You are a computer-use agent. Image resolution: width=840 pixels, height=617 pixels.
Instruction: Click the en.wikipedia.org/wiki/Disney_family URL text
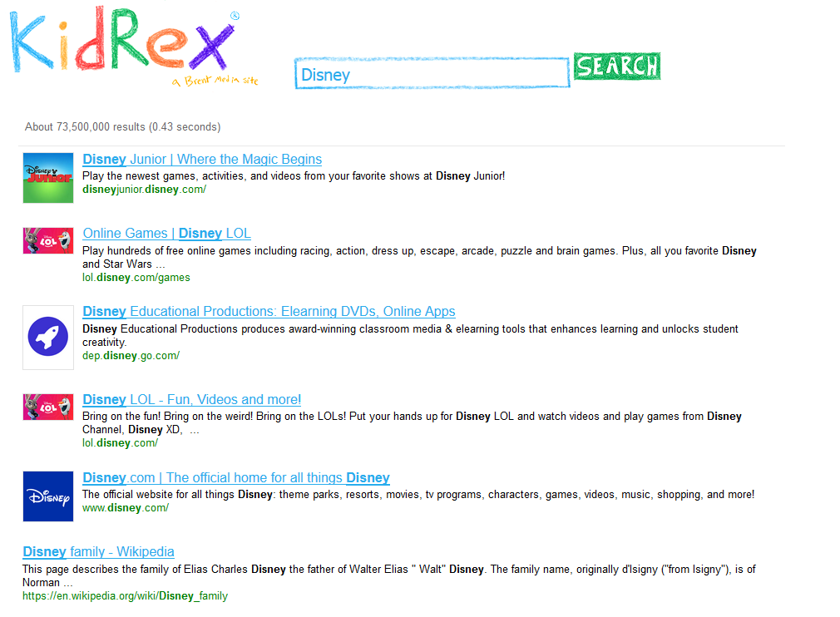click(125, 596)
